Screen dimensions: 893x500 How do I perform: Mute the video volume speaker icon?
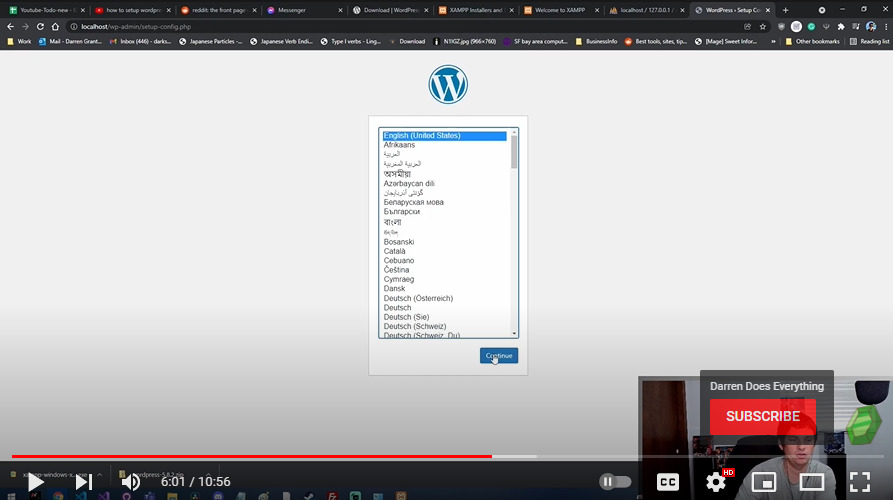coord(130,482)
